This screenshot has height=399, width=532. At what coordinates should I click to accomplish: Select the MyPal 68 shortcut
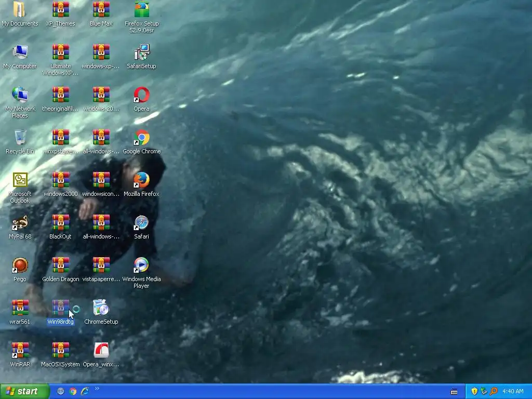(20, 222)
